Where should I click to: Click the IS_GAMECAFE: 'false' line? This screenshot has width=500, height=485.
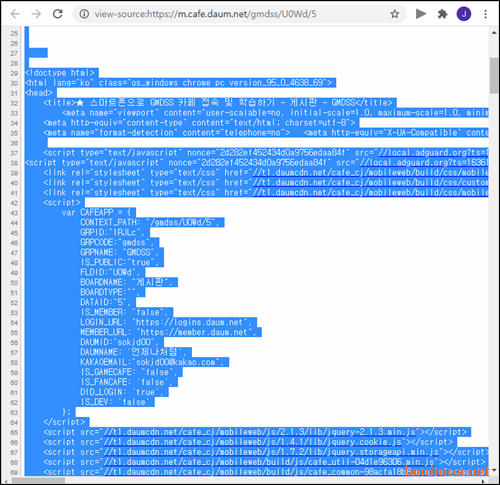129,372
